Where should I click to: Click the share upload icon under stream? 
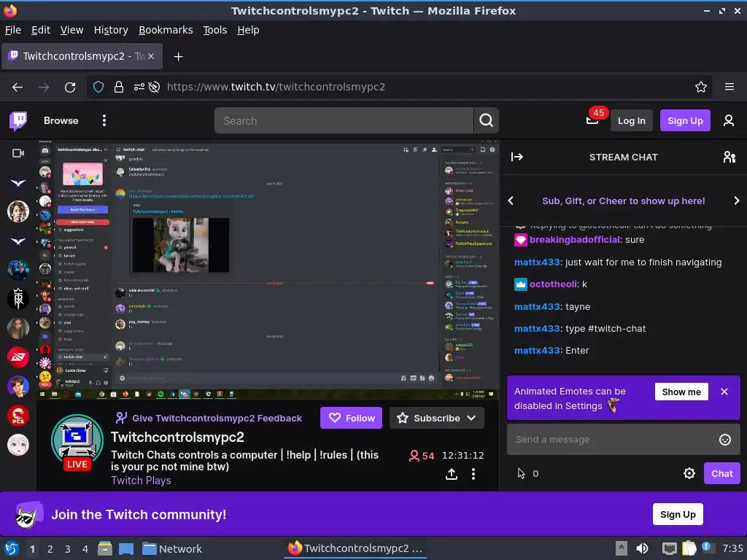click(x=451, y=474)
